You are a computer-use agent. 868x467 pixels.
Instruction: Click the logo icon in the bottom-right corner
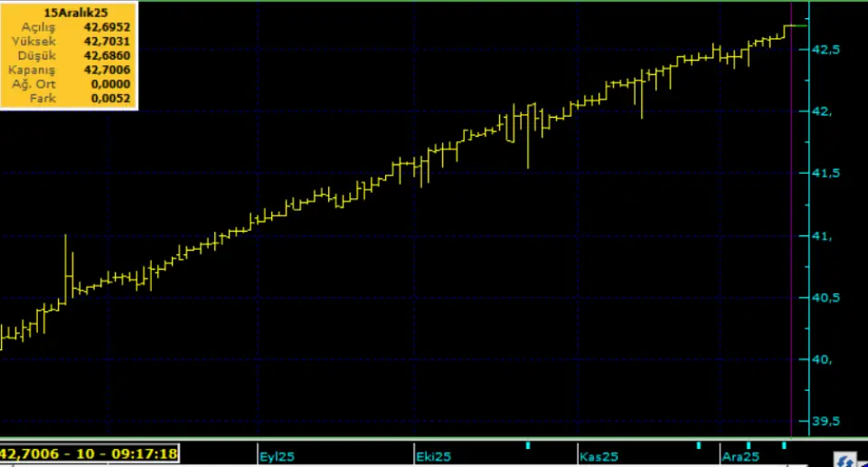[x=847, y=460]
